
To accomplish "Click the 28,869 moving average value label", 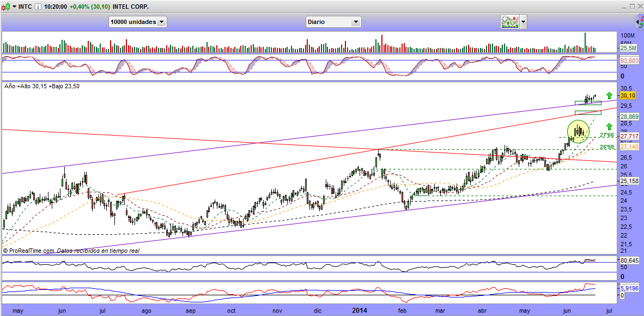I will tap(629, 116).
